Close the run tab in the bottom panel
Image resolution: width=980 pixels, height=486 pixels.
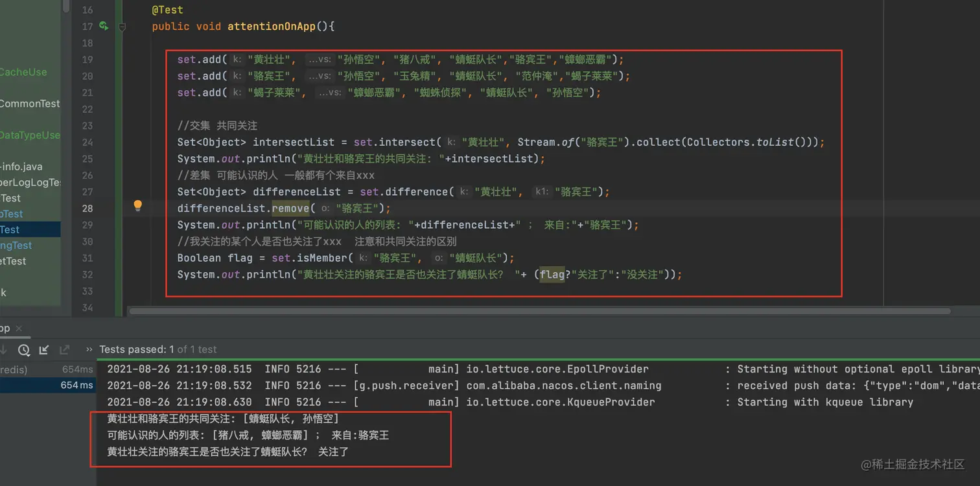[18, 329]
